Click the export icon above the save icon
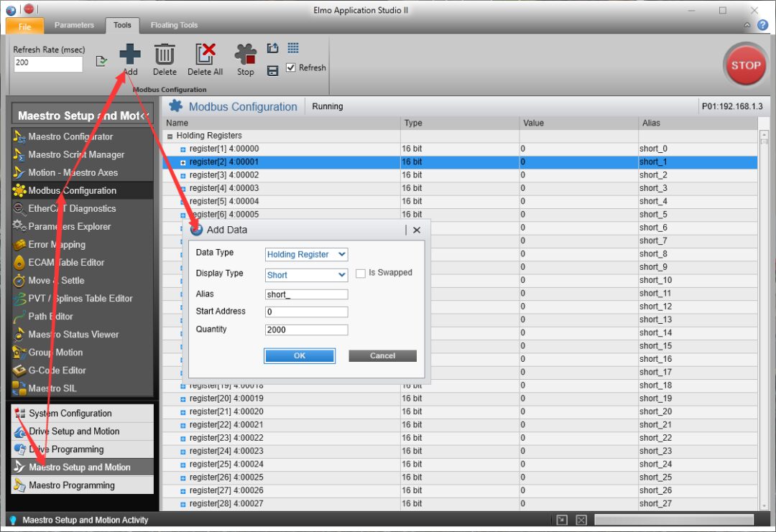The height and width of the screenshot is (532, 776). tap(273, 48)
